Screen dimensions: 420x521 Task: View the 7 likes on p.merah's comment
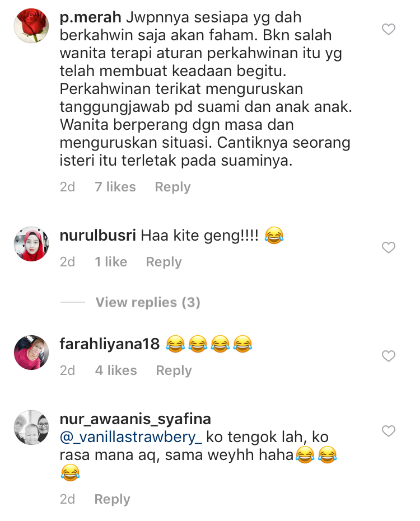pos(115,187)
